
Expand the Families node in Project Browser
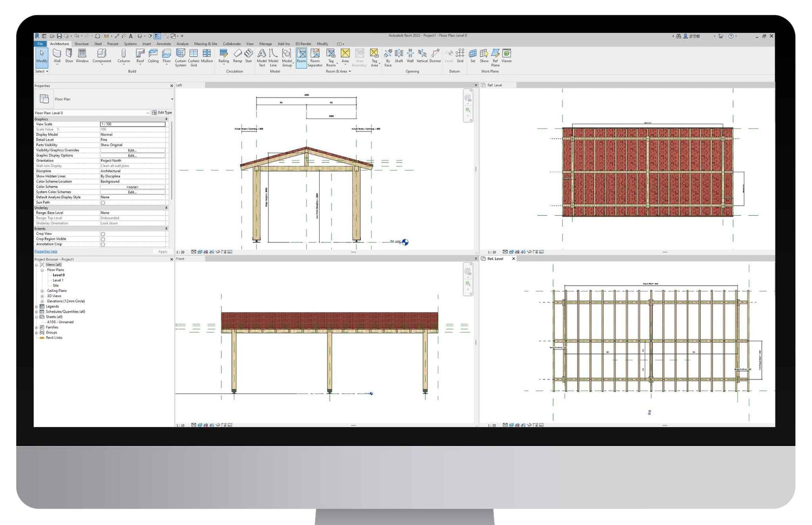coord(37,327)
